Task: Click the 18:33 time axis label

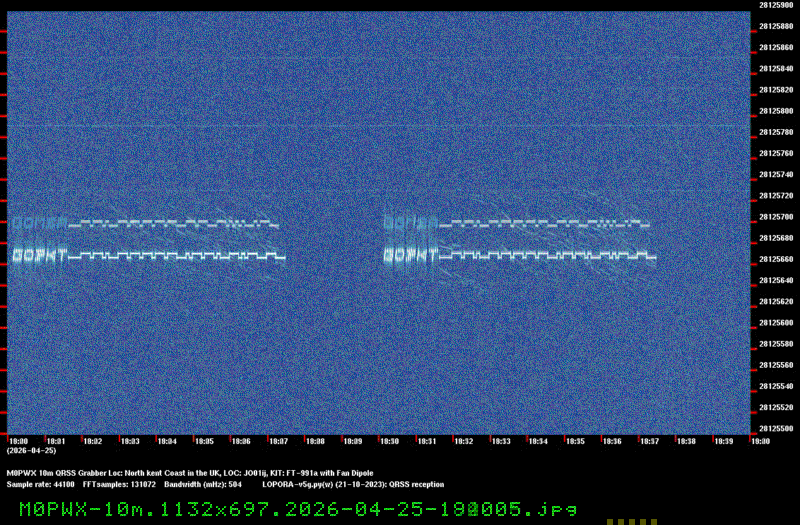Action: click(x=501, y=441)
